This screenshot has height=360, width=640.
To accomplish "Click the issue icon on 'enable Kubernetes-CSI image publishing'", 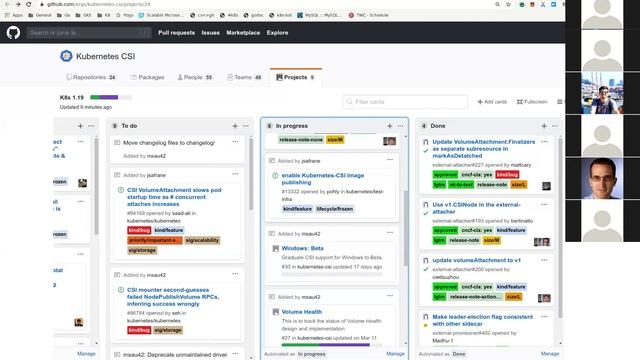I will tap(275, 176).
